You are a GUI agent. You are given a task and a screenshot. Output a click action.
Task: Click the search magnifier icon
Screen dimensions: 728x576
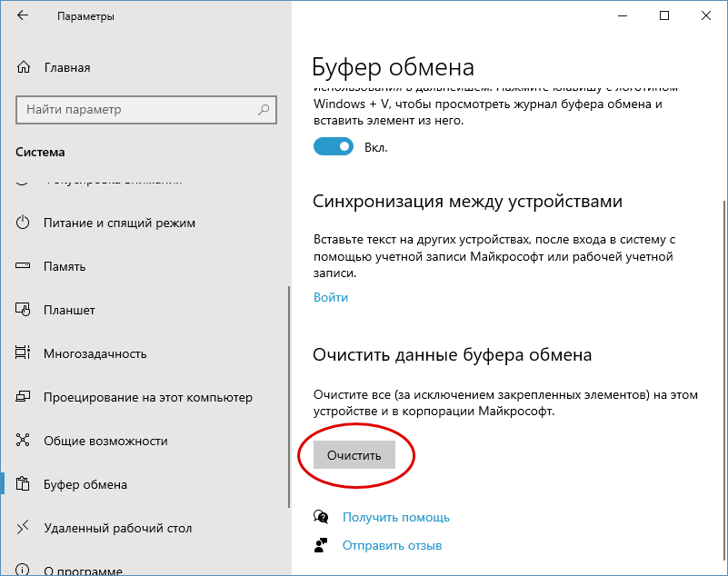[264, 110]
